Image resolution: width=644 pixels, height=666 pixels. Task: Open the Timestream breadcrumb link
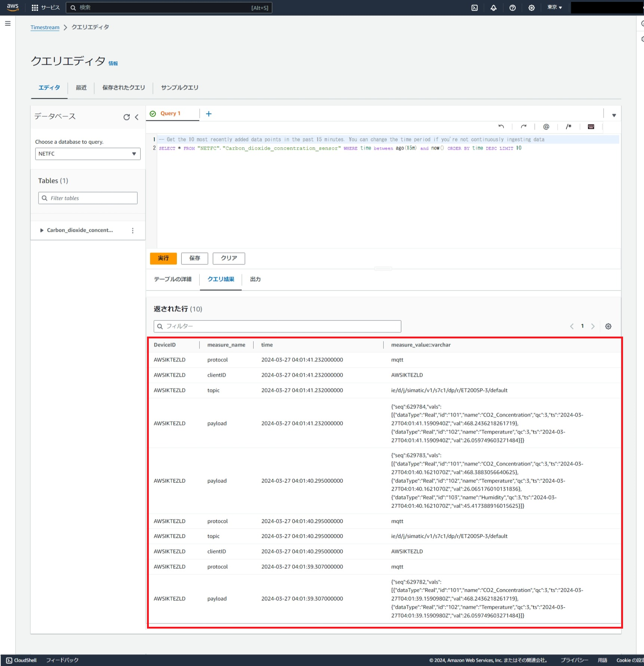[x=45, y=27]
